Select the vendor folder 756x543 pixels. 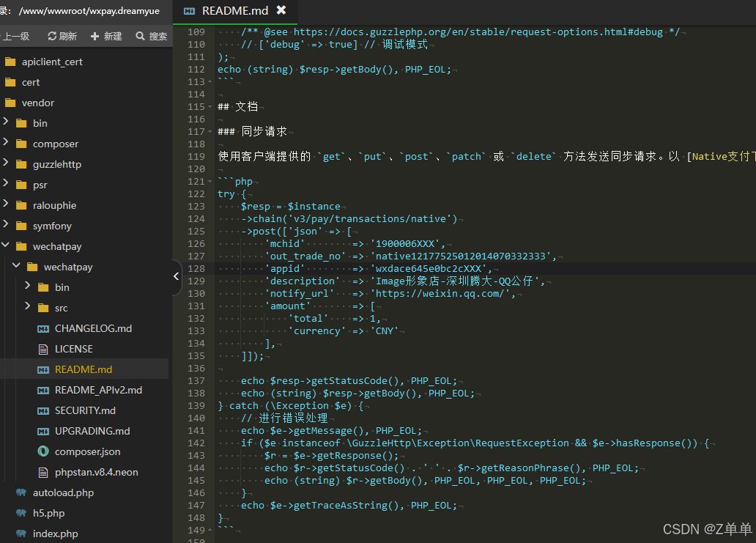tap(38, 103)
